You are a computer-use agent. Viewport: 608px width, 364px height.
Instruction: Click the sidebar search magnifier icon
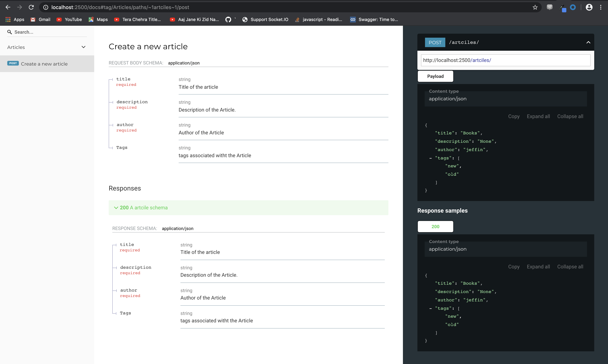[10, 32]
